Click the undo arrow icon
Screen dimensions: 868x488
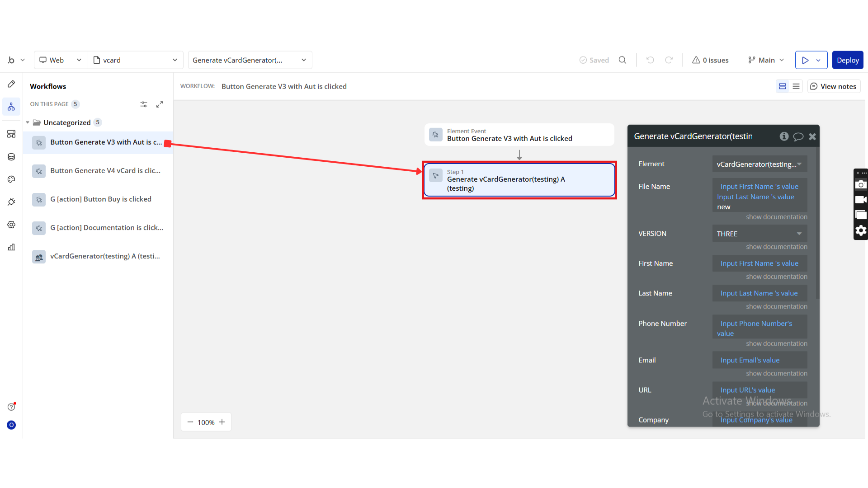point(650,60)
